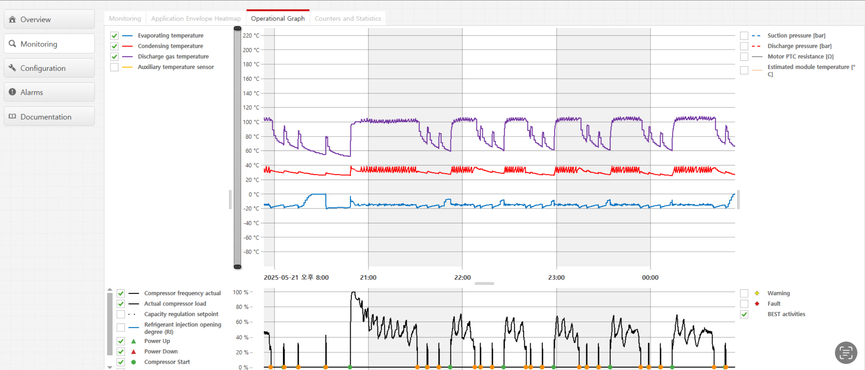Switch to the Monitoring tab
865x370 pixels.
(x=125, y=18)
